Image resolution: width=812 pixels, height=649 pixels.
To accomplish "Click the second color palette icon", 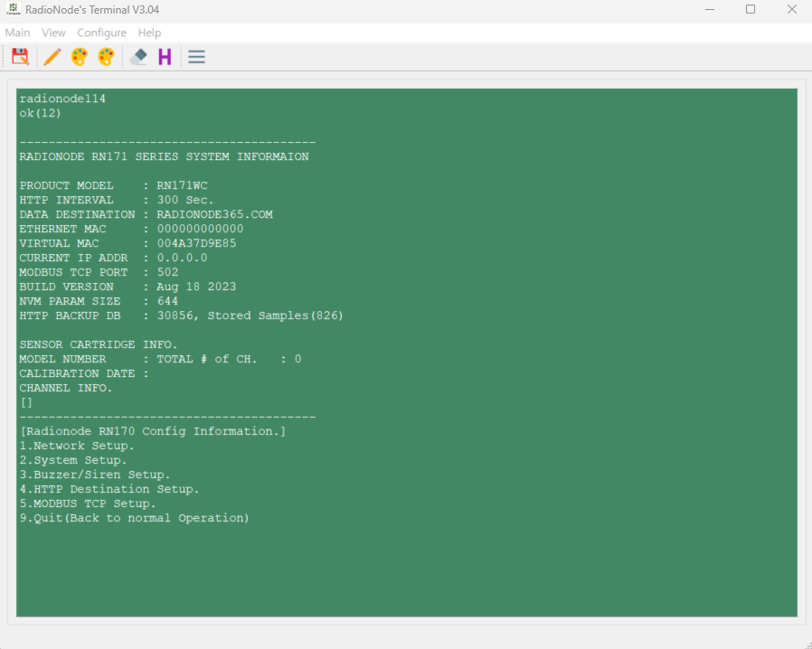I will click(x=106, y=56).
